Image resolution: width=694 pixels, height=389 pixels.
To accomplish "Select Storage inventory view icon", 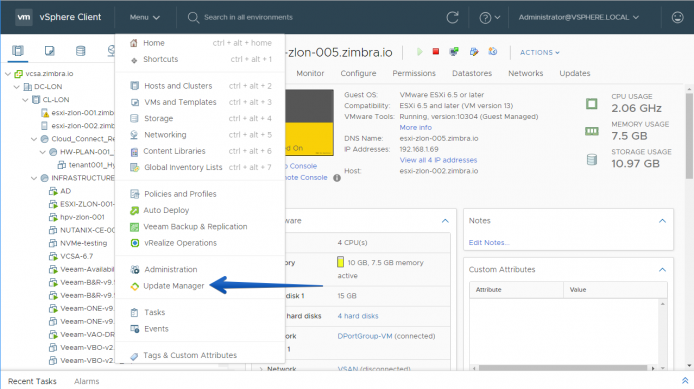I will point(80,50).
